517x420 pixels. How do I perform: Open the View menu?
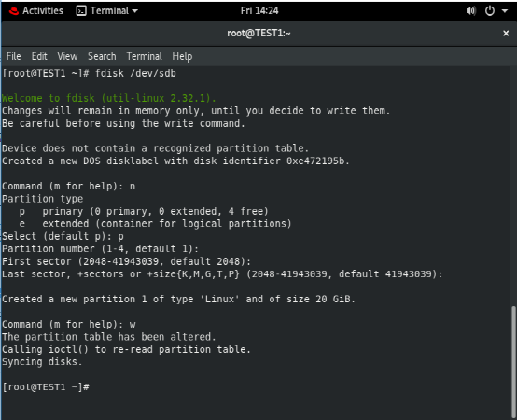click(x=67, y=56)
